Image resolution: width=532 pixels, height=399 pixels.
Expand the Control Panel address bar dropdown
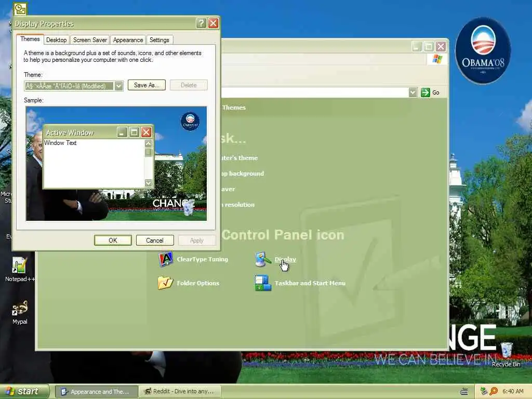point(413,92)
